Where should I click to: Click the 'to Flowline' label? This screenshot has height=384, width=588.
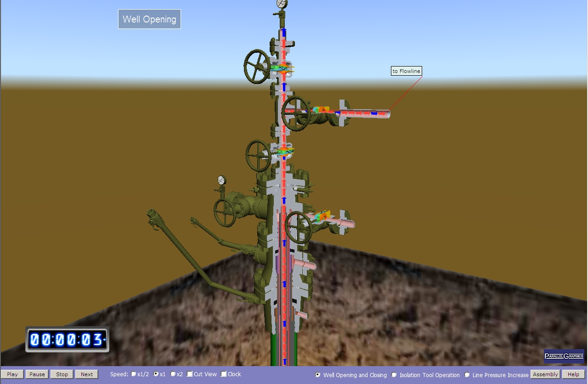[406, 71]
